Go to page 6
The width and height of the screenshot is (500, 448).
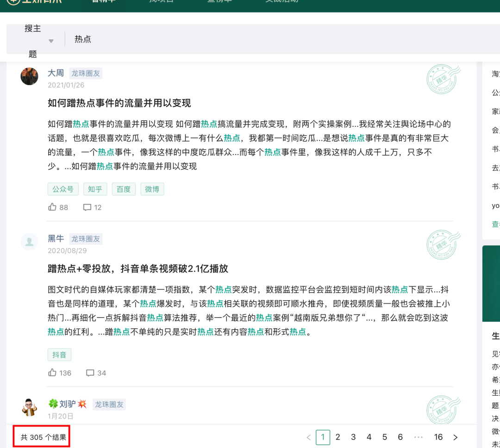(400, 437)
